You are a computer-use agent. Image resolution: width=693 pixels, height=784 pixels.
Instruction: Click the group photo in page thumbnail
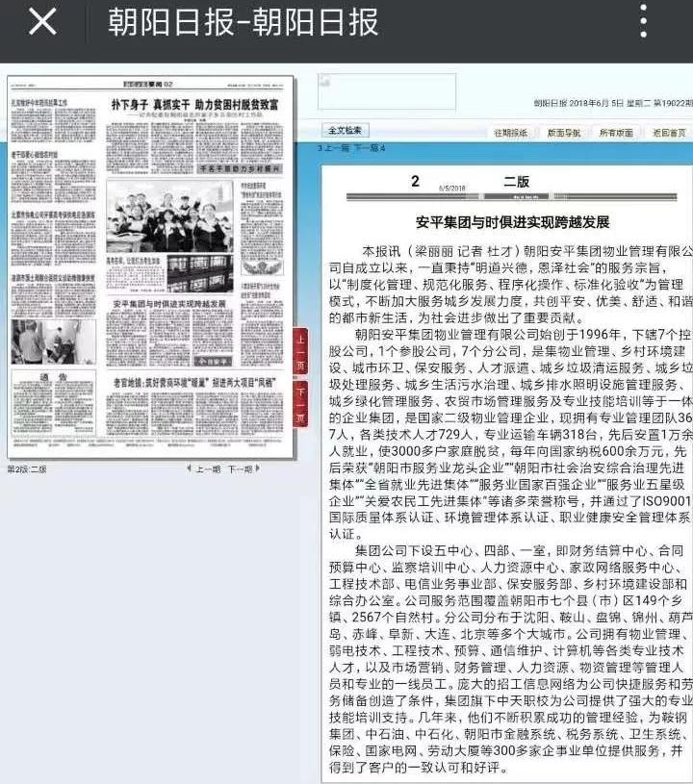(168, 216)
